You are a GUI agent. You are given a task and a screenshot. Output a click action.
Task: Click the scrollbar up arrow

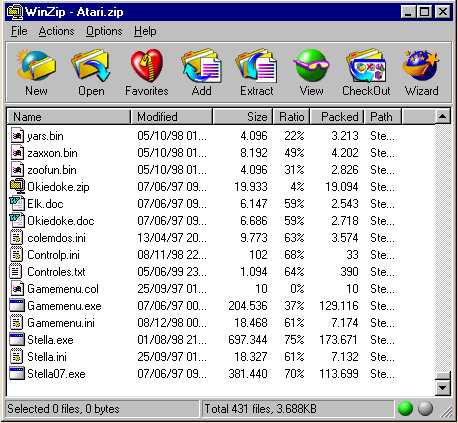point(442,116)
